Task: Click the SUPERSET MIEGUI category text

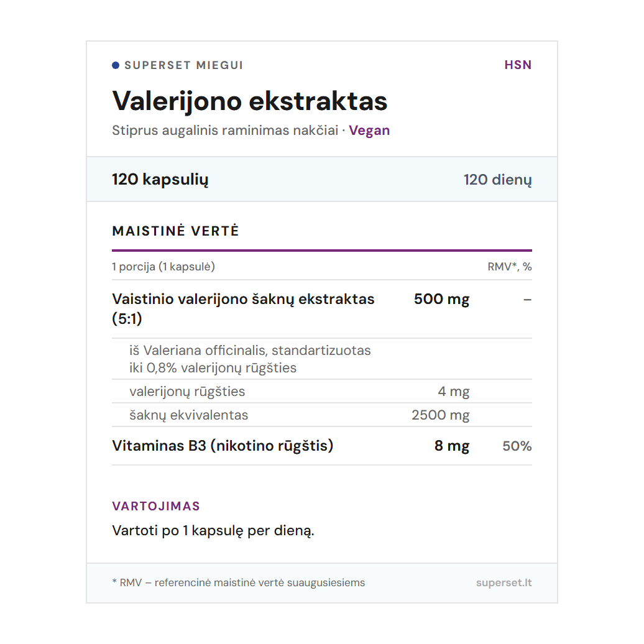Action: [x=183, y=65]
